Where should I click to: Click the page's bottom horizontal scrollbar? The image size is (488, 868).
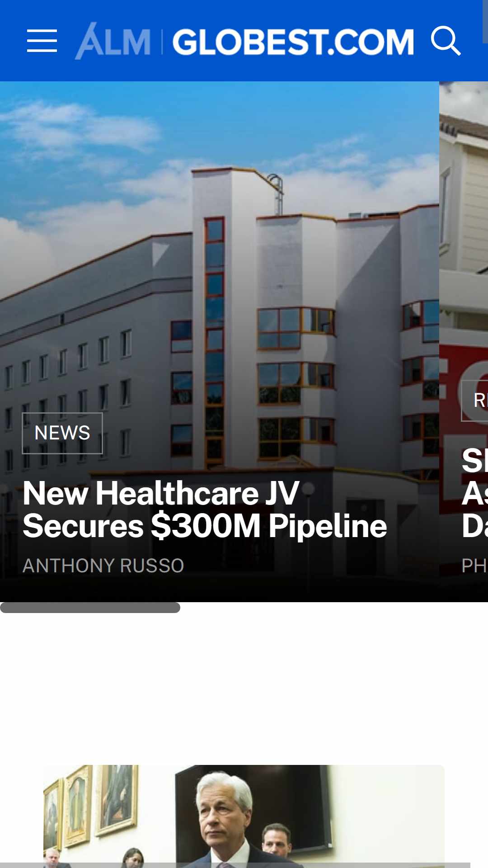click(235, 865)
